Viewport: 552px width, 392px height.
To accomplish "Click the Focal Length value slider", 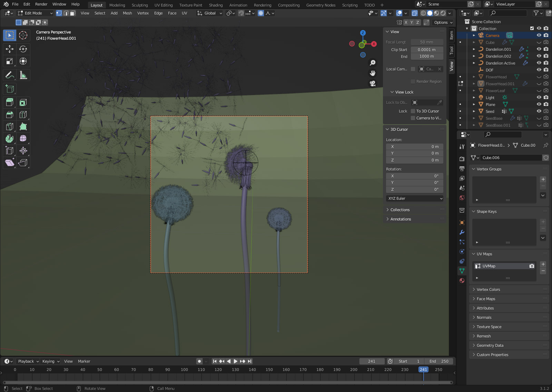I will click(x=427, y=42).
